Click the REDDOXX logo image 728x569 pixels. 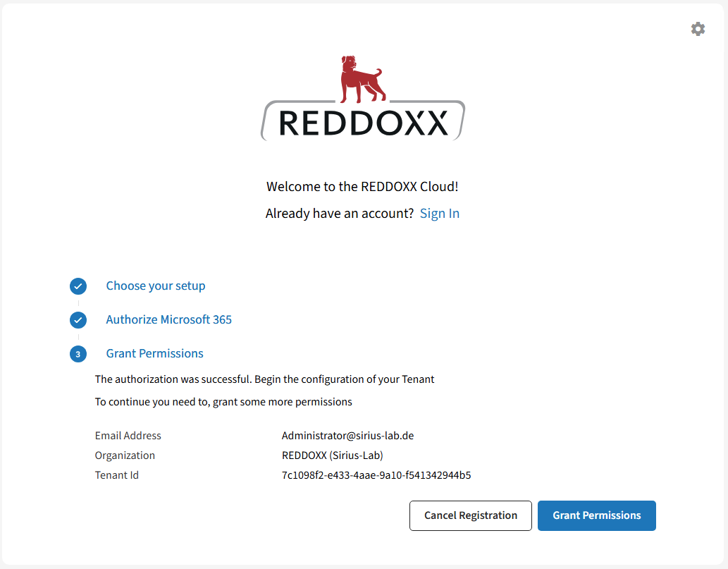(x=362, y=99)
